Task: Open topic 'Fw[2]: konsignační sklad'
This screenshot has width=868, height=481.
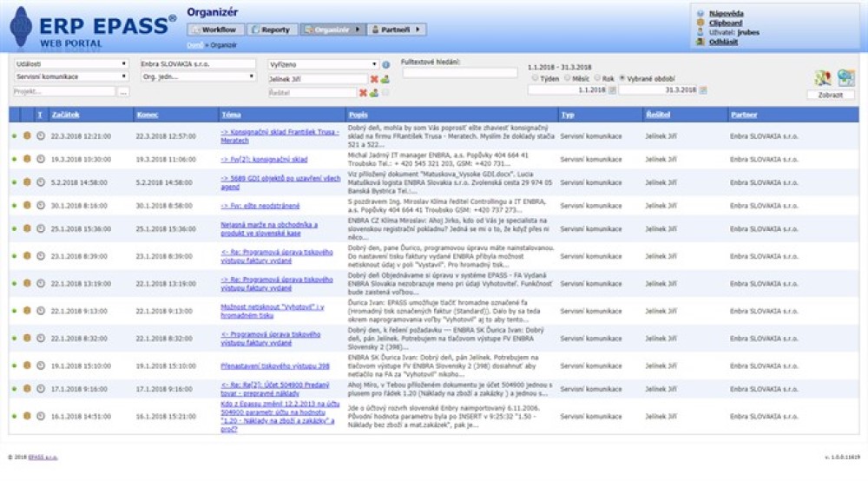Action: (264, 160)
